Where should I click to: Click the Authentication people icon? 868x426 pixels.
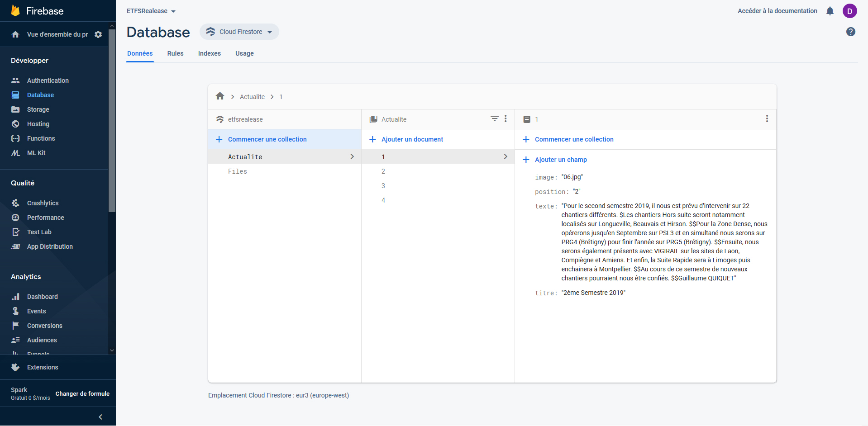pos(15,80)
